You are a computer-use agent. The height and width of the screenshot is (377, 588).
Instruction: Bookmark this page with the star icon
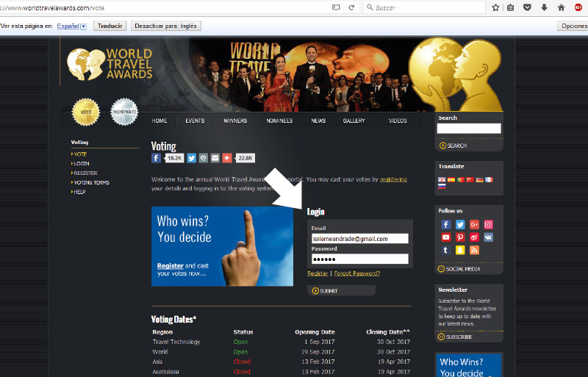pos(495,7)
